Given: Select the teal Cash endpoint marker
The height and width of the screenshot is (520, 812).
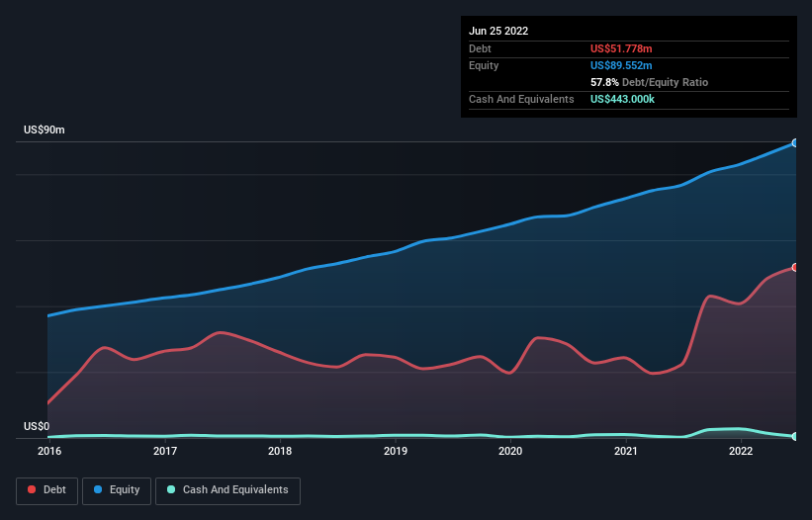Looking at the screenshot, I should point(795,437).
